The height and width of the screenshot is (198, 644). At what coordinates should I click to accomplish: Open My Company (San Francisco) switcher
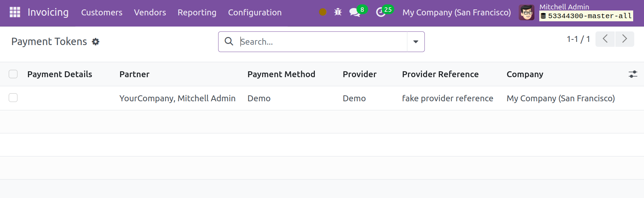(457, 13)
